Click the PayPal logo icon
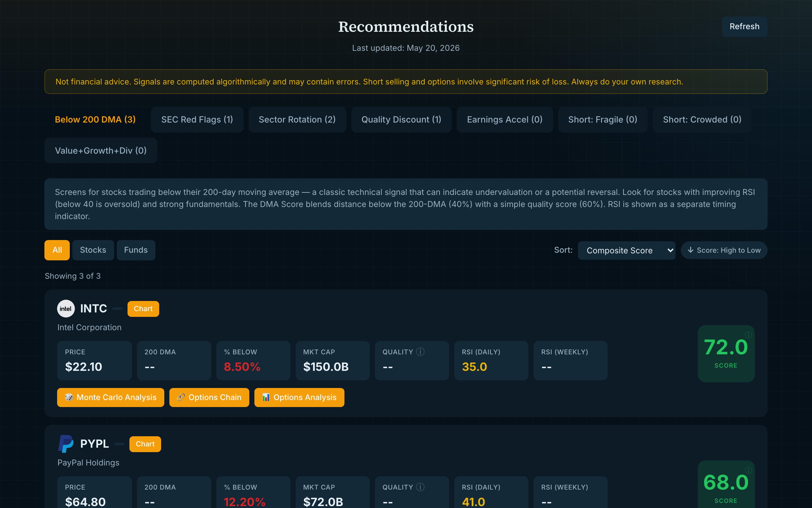 66,444
